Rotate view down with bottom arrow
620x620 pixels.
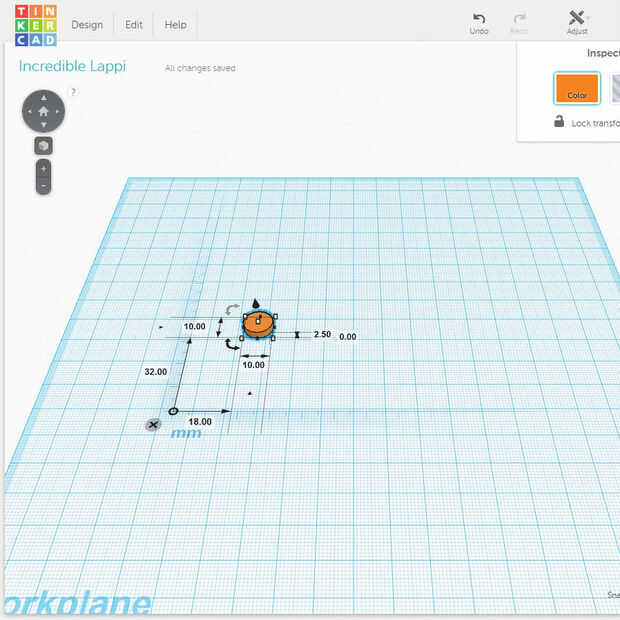[x=44, y=125]
